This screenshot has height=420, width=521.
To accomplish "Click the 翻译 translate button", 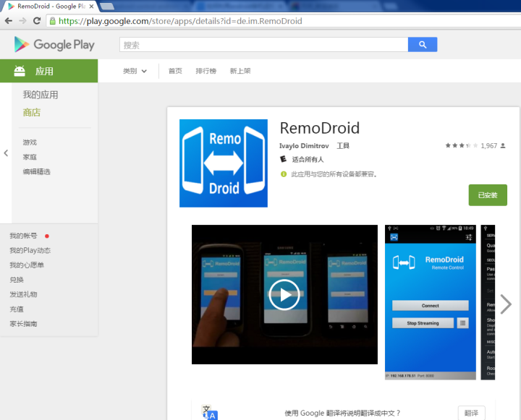I will [472, 413].
